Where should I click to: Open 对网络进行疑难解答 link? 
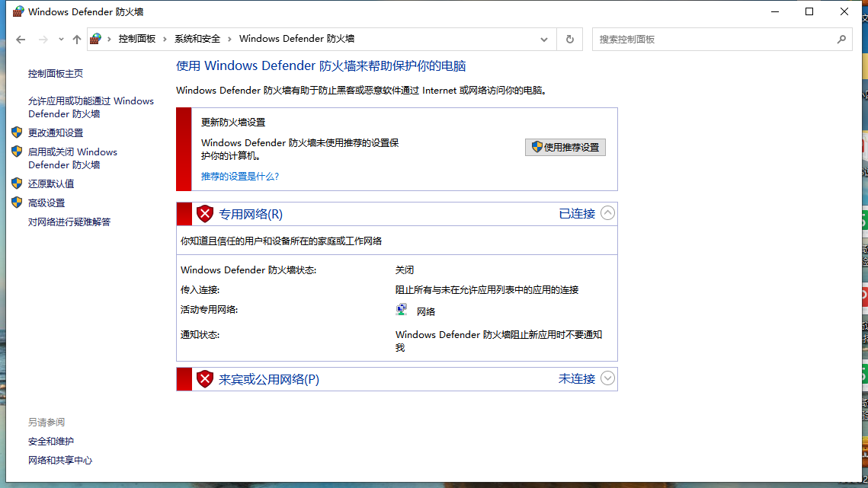pyautogui.click(x=69, y=222)
